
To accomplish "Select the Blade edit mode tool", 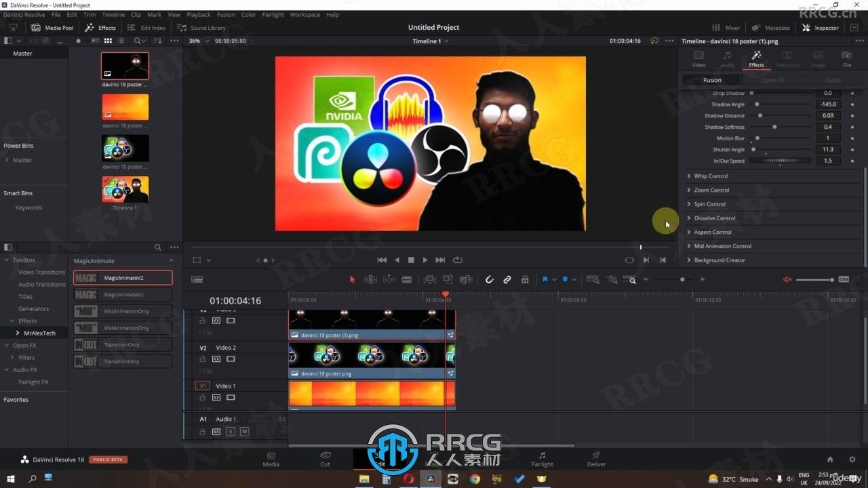I will coord(407,279).
